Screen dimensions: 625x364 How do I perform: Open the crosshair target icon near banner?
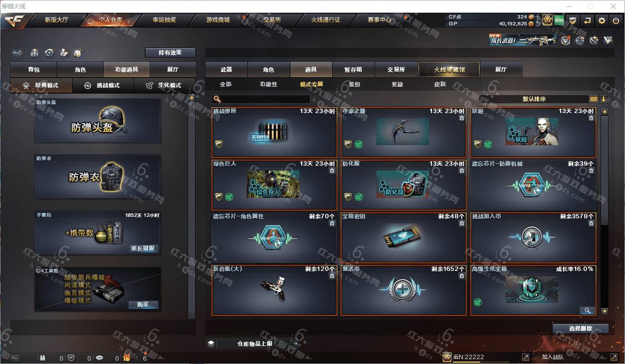580,40
